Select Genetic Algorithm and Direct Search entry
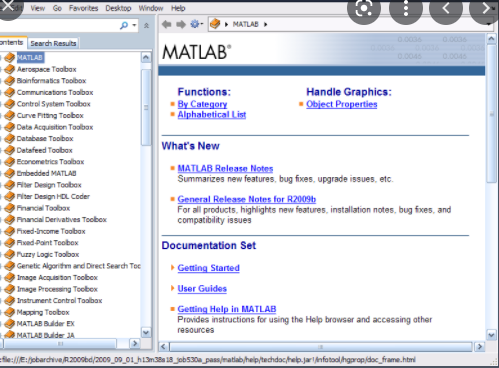This screenshot has width=499, height=368. [x=79, y=266]
